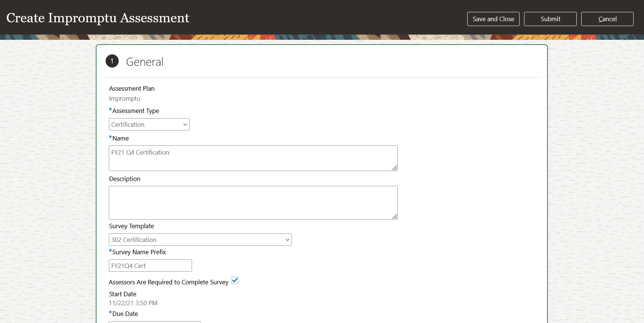The height and width of the screenshot is (323, 644).
Task: Submit the impromptu assessment
Action: point(550,19)
